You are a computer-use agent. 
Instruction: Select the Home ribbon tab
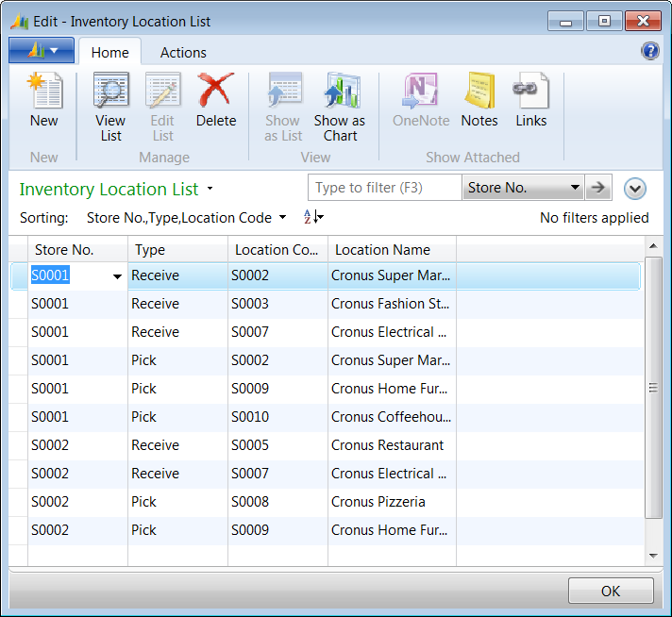(109, 53)
